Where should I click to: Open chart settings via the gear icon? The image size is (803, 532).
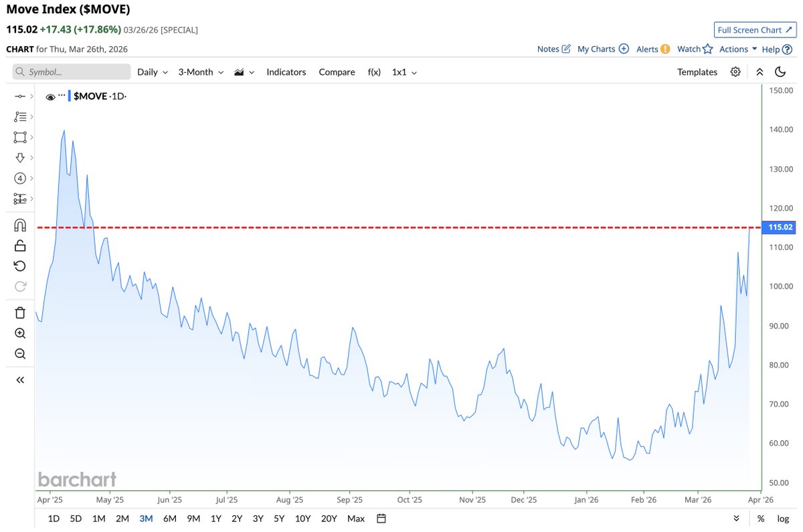tap(735, 72)
